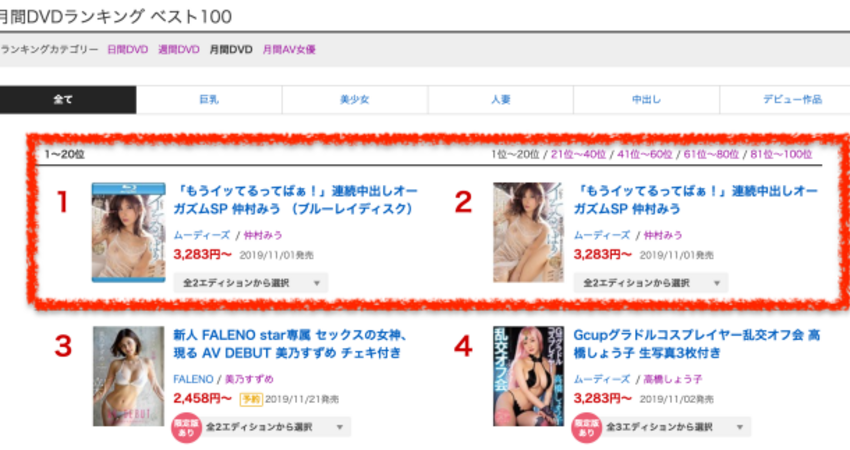Switch to the デビュー作品 tab
The image size is (850, 450).
(793, 99)
